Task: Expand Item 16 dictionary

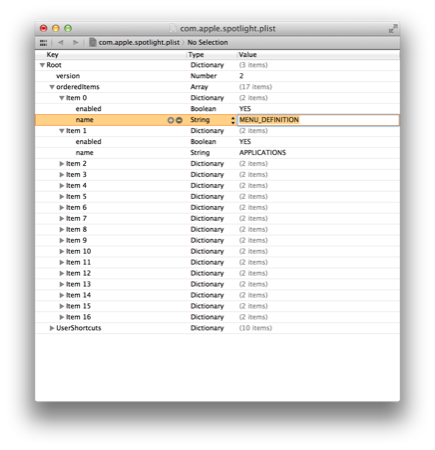Action: point(62,317)
